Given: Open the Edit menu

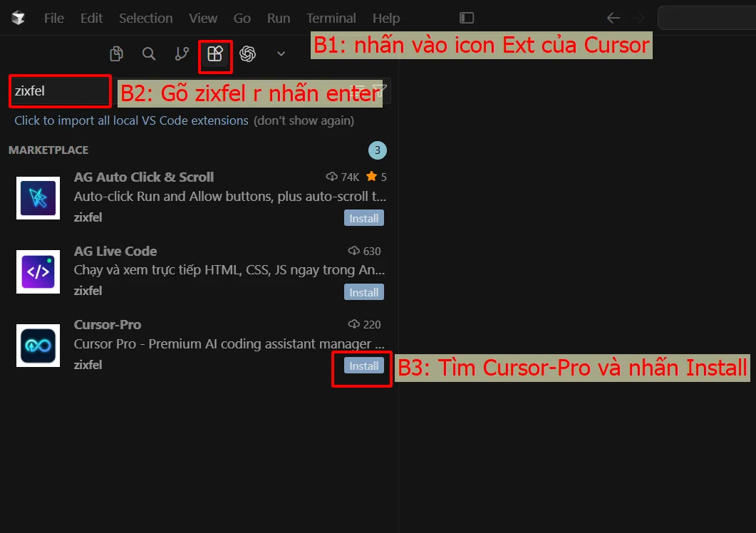Looking at the screenshot, I should tap(92, 19).
